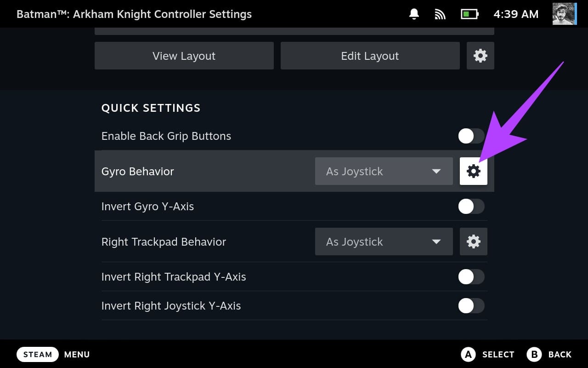Image resolution: width=588 pixels, height=368 pixels.
Task: Check battery status via the battery icon
Action: pyautogui.click(x=469, y=14)
